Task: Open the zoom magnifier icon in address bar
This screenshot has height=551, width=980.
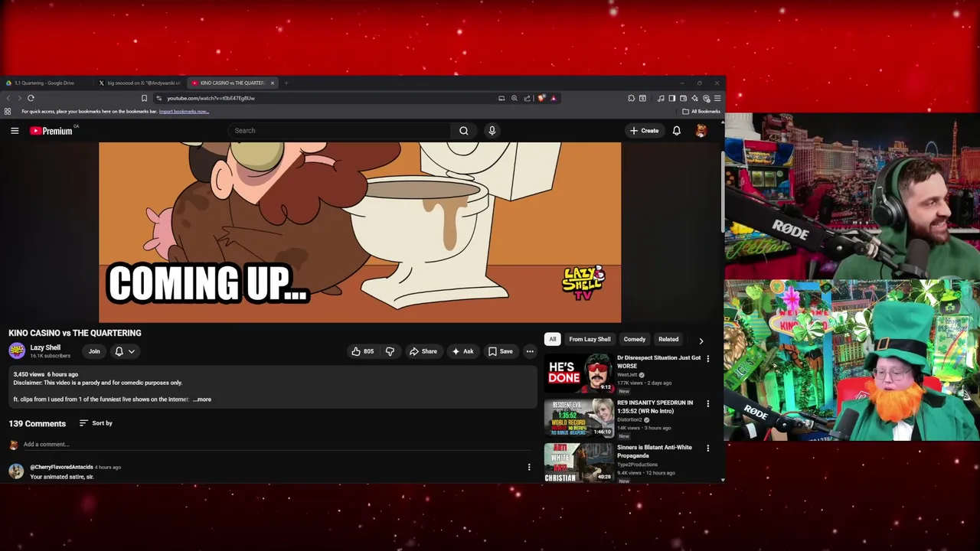Action: (514, 98)
